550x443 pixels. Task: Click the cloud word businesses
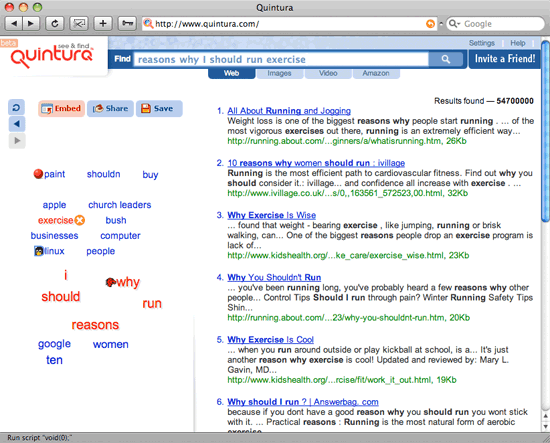coord(54,236)
